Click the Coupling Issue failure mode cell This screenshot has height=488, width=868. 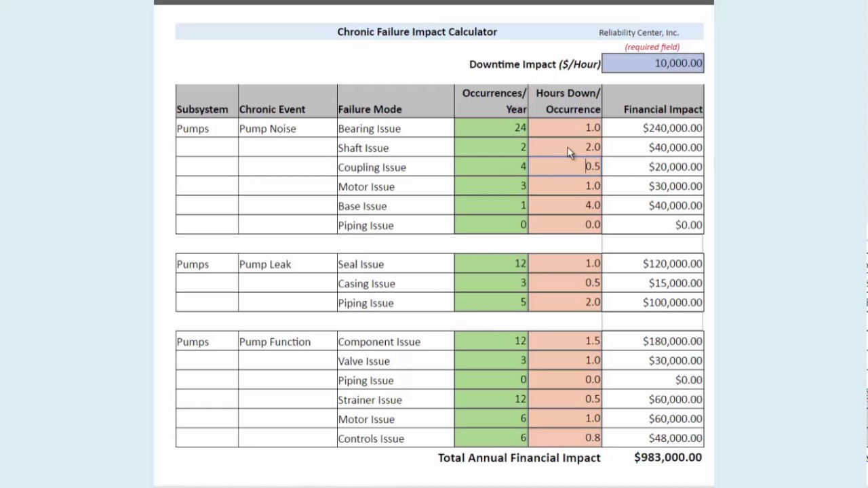click(395, 167)
